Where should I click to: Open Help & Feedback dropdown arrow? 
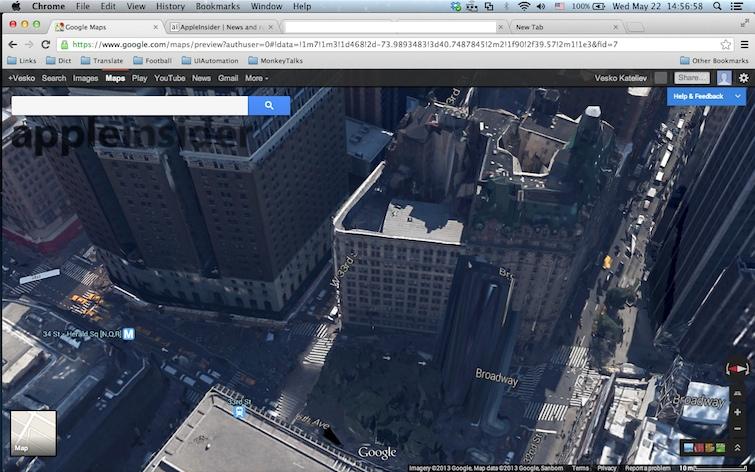(738, 96)
